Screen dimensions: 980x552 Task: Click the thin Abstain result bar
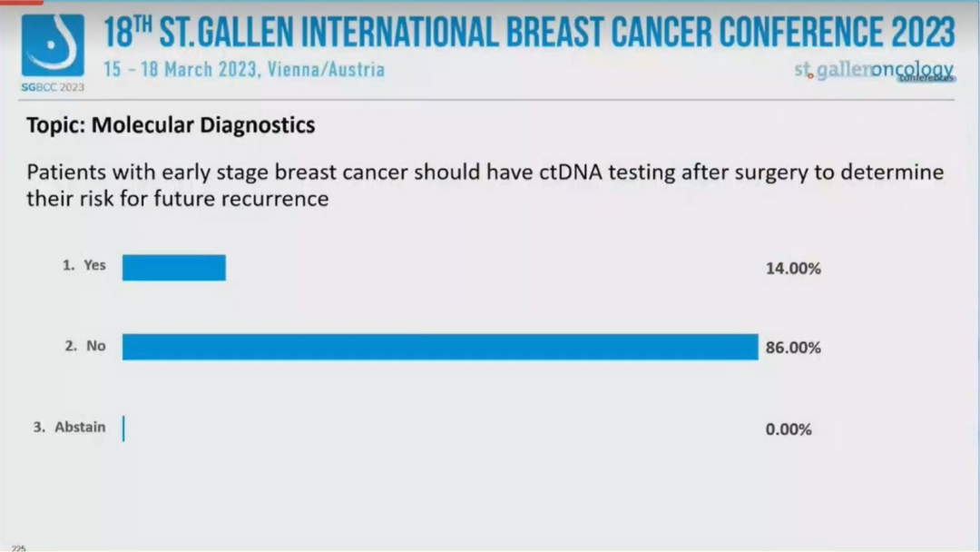[123, 429]
